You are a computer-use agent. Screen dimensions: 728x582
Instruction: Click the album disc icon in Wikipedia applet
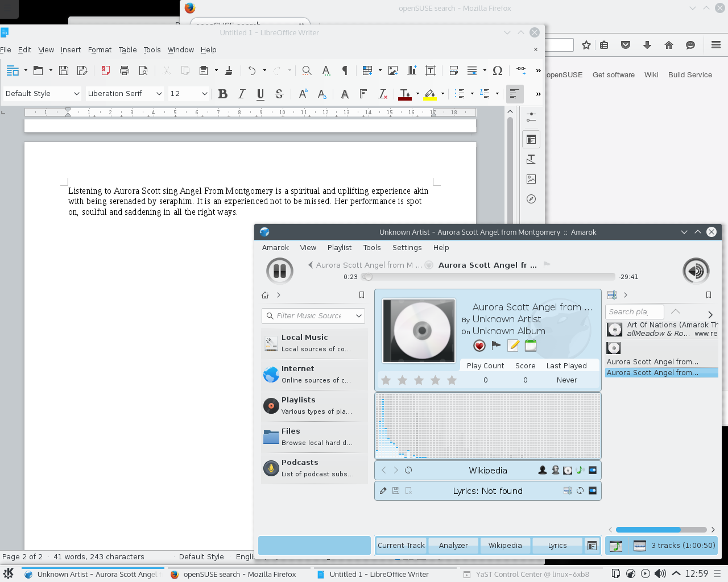(567, 470)
